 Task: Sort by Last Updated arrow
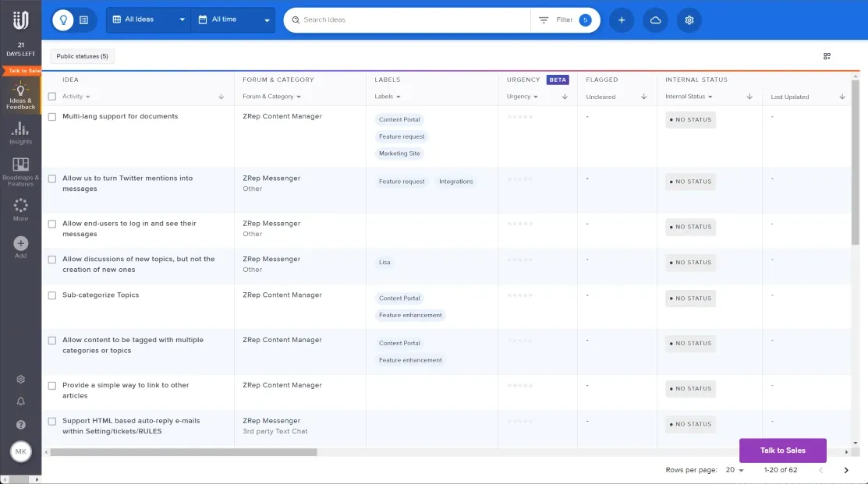coord(842,97)
